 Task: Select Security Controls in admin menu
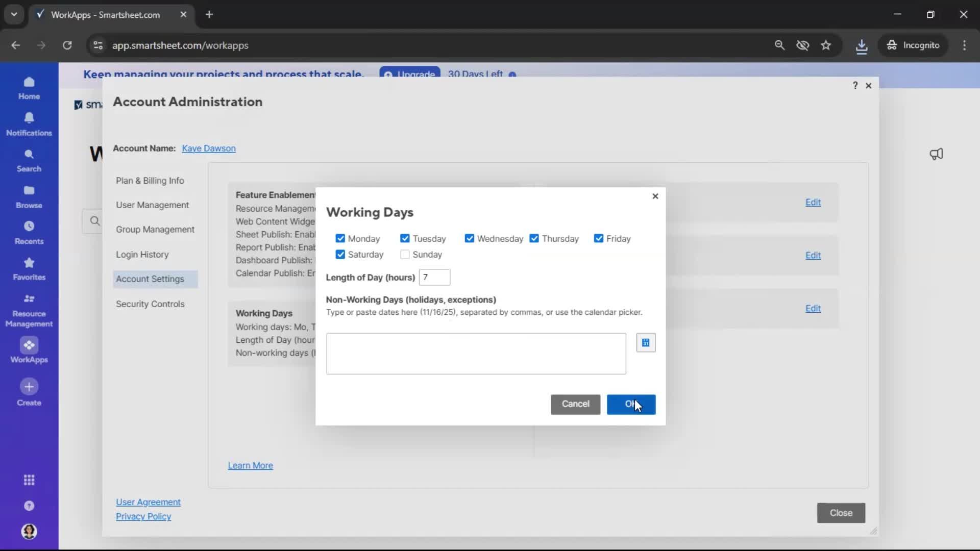pos(150,304)
